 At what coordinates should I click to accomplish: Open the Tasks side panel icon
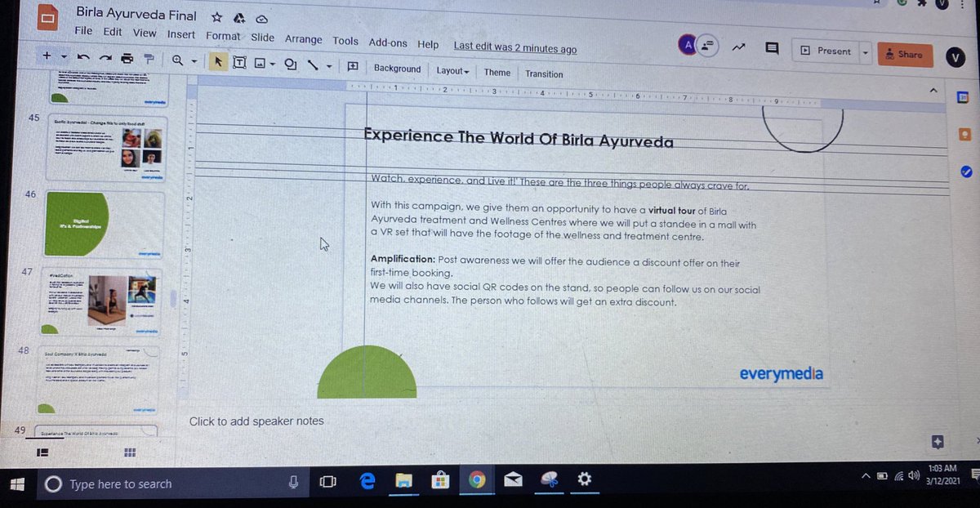pos(967,171)
